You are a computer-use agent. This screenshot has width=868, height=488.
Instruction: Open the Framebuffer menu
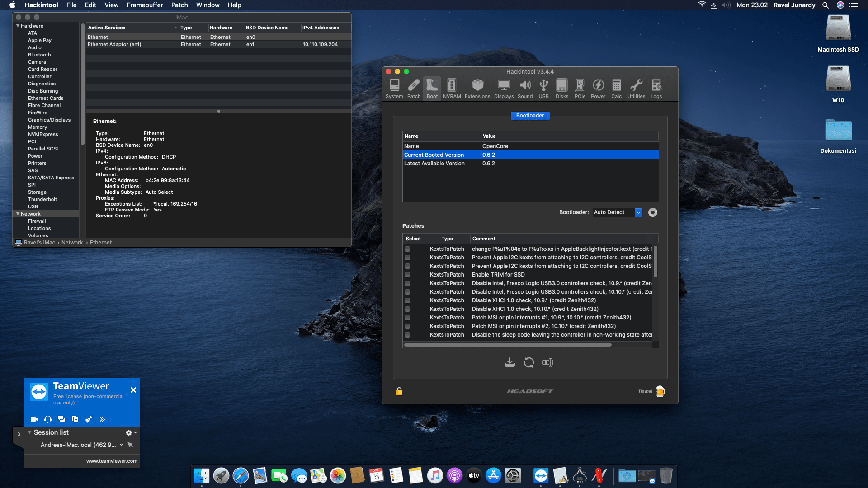point(145,5)
